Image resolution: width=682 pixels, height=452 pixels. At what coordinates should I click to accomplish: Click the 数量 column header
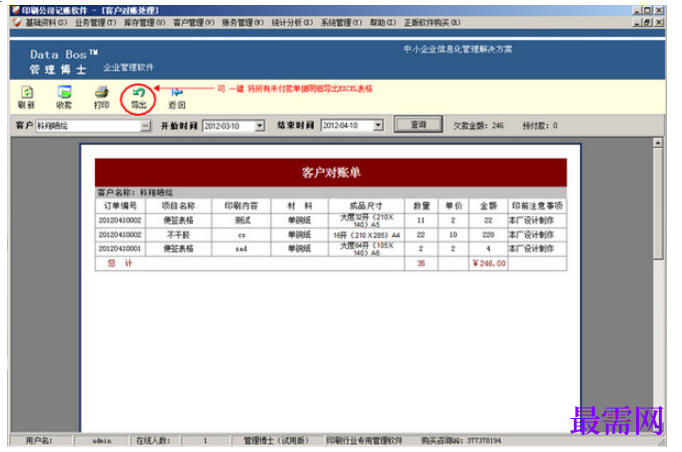pos(421,206)
